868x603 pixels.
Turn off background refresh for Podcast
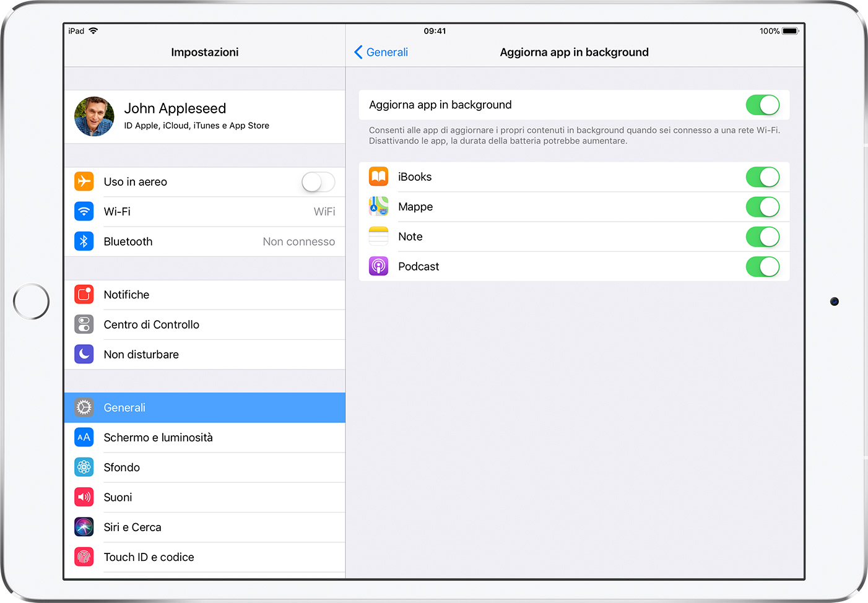click(x=763, y=267)
